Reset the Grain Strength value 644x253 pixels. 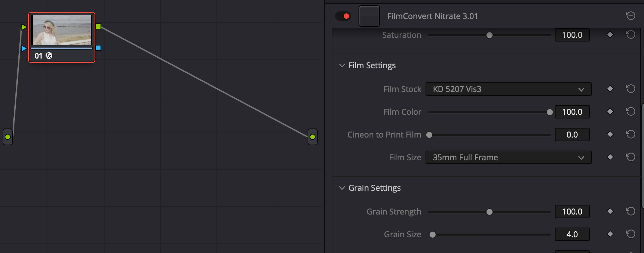pyautogui.click(x=630, y=211)
